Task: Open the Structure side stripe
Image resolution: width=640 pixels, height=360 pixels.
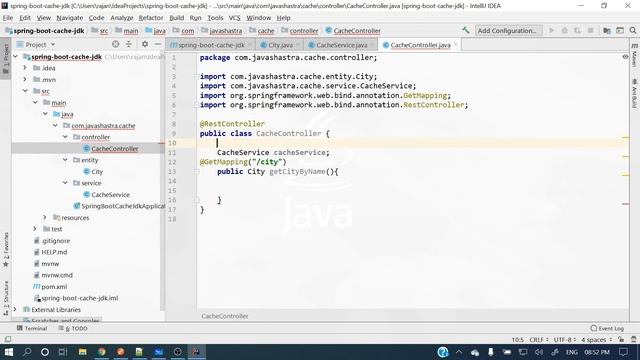Action: tap(6, 298)
